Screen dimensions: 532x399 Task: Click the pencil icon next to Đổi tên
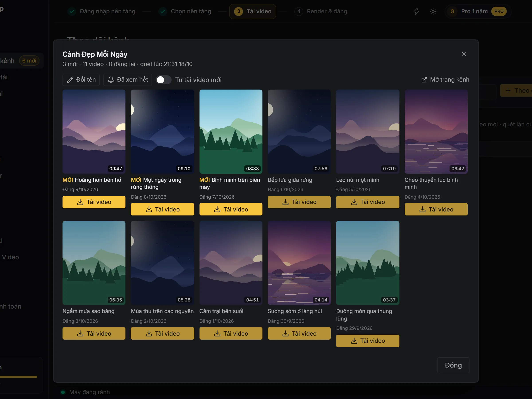70,80
